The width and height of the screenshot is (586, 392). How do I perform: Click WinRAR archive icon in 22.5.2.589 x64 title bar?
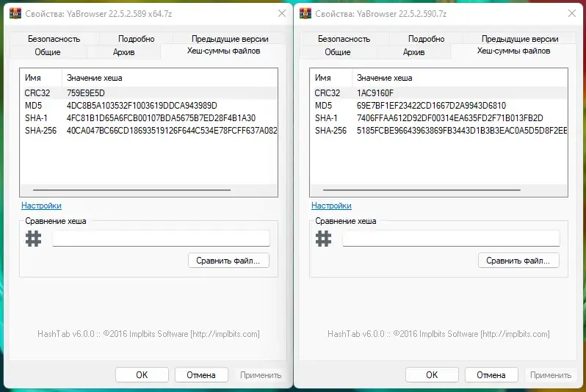[15, 13]
